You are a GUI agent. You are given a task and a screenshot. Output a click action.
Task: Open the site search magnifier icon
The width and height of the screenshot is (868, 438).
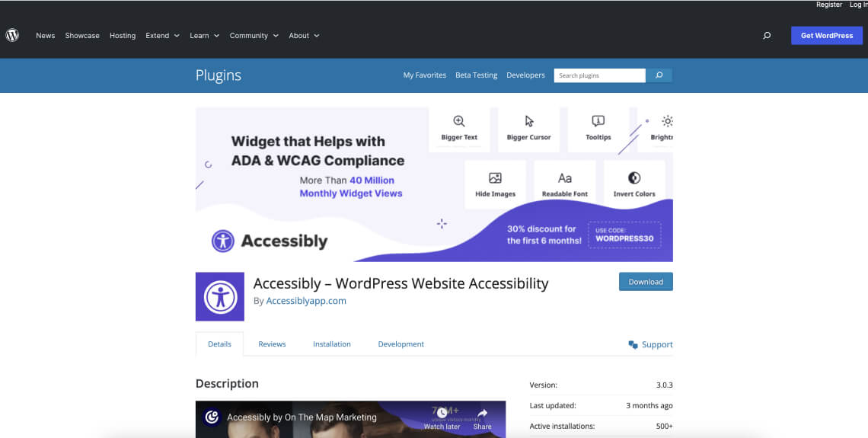(767, 36)
